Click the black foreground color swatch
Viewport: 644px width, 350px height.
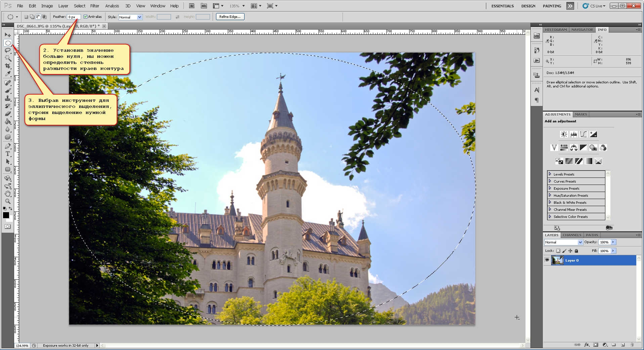6,216
